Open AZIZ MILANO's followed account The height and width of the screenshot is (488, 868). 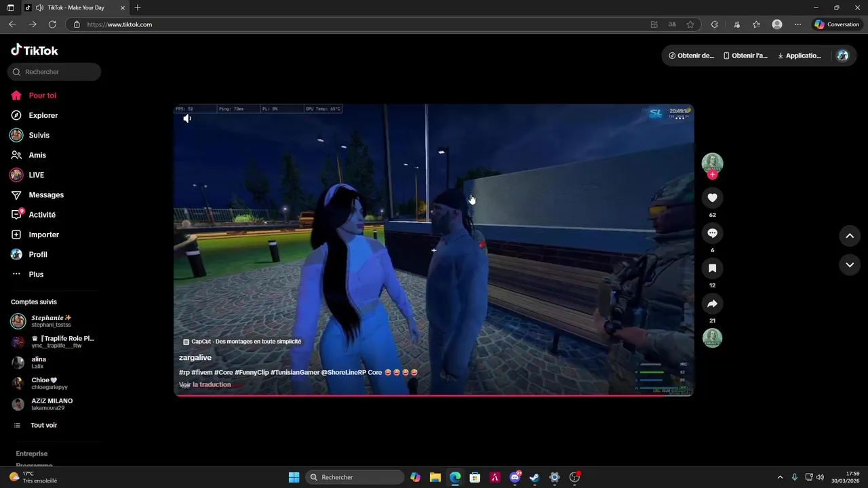pyautogui.click(x=52, y=404)
